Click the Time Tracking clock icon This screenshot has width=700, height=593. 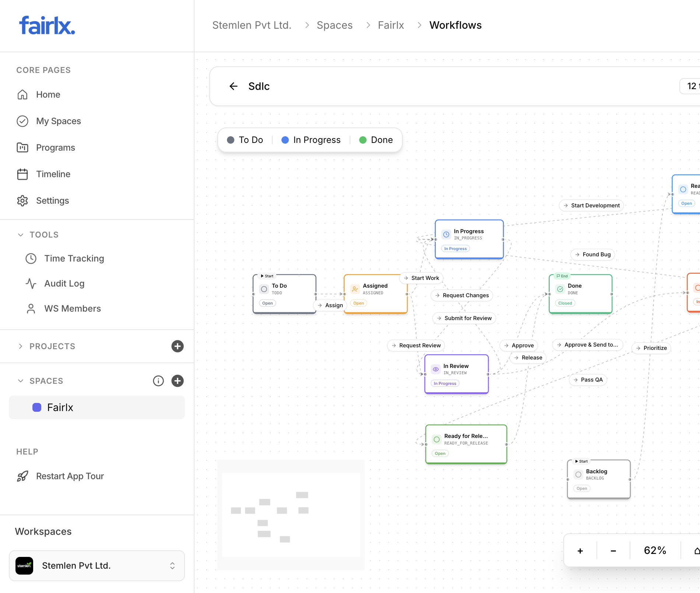(x=31, y=259)
